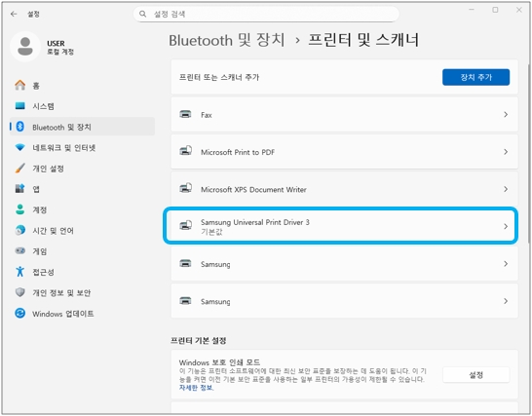Click the 설정 검색 search field
Viewport: 532px width, 416px height.
[266, 14]
